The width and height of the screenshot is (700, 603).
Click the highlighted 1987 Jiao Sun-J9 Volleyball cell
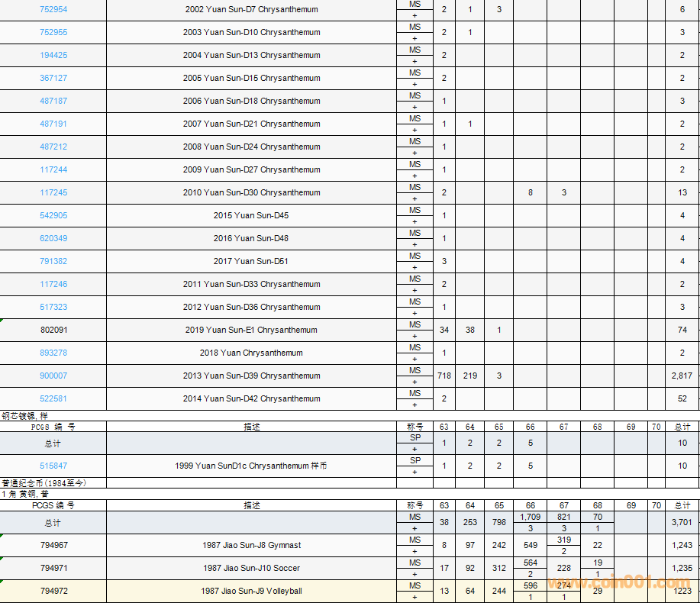(x=251, y=591)
